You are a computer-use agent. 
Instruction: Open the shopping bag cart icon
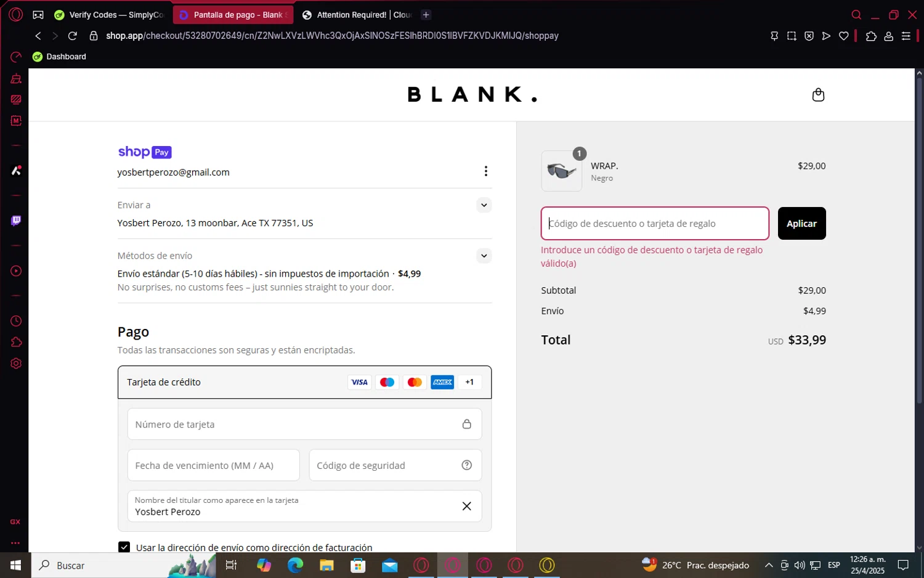(818, 95)
